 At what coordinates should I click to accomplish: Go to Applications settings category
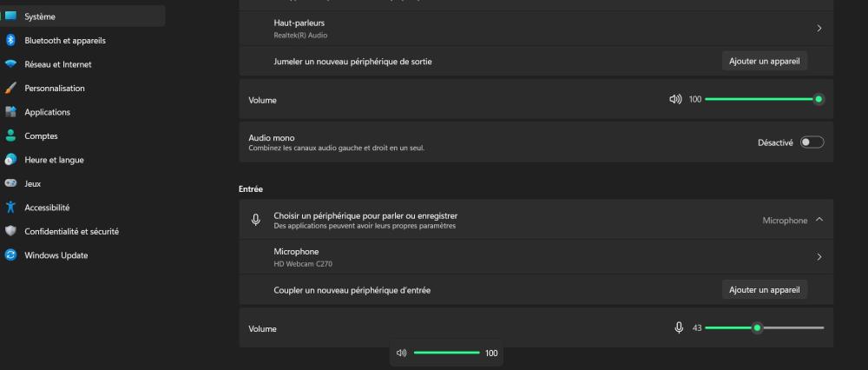click(47, 112)
